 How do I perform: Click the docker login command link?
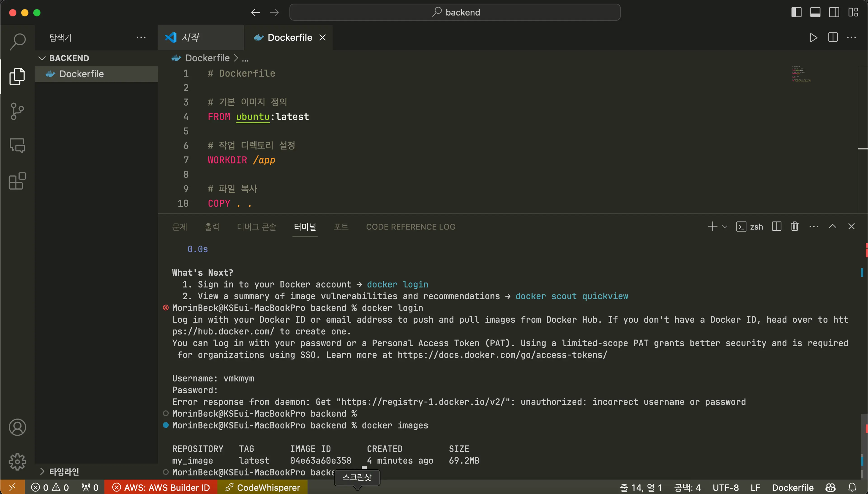tap(397, 284)
